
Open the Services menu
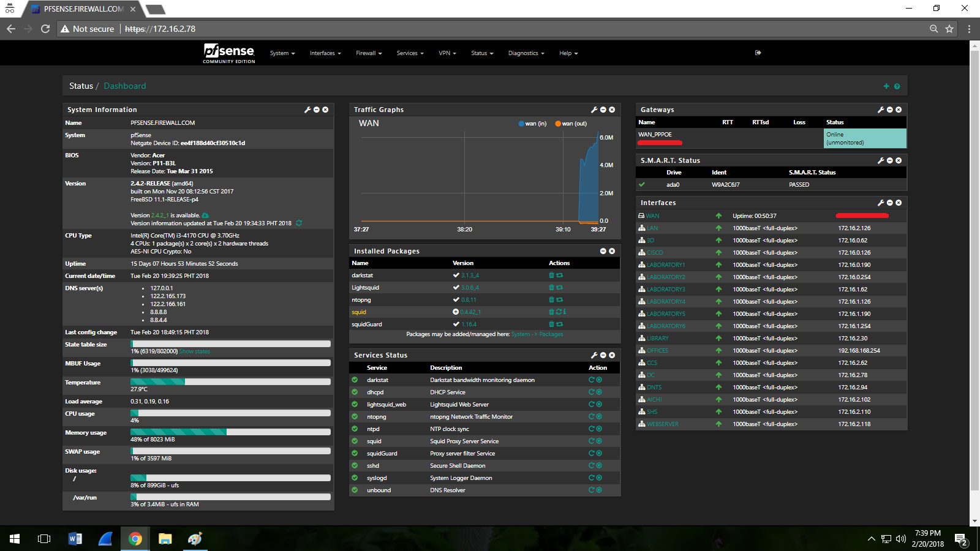[410, 53]
